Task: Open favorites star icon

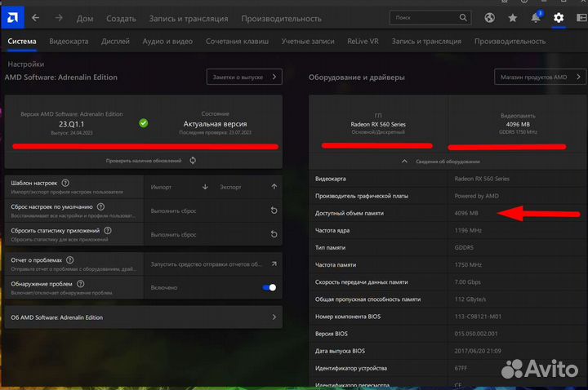Action: click(x=513, y=18)
